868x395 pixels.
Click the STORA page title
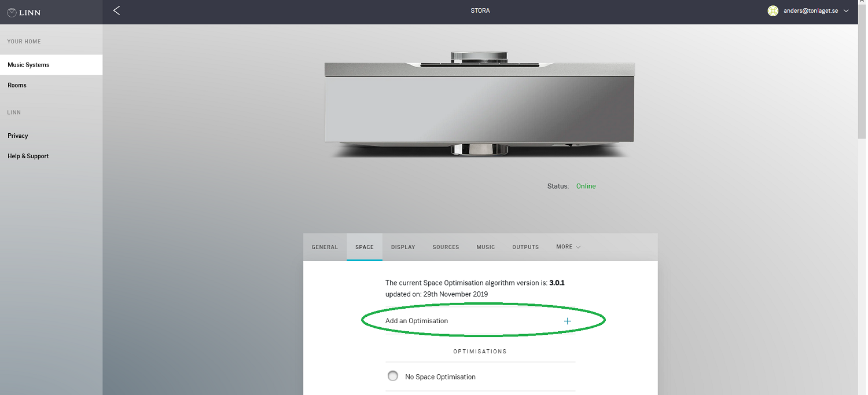[x=480, y=10]
